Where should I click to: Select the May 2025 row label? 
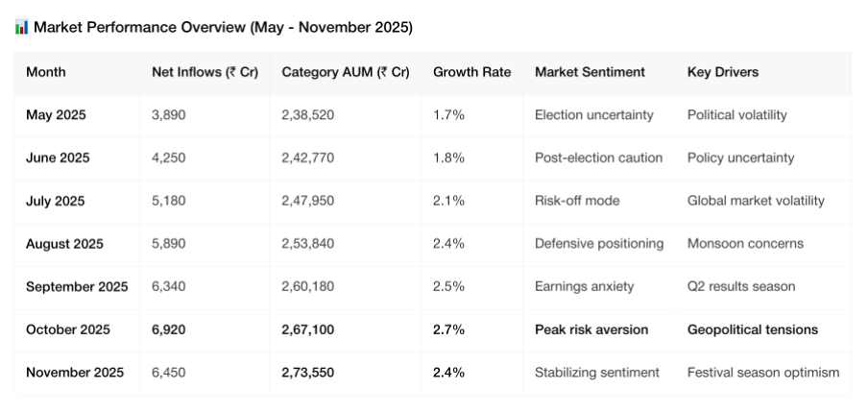56,115
